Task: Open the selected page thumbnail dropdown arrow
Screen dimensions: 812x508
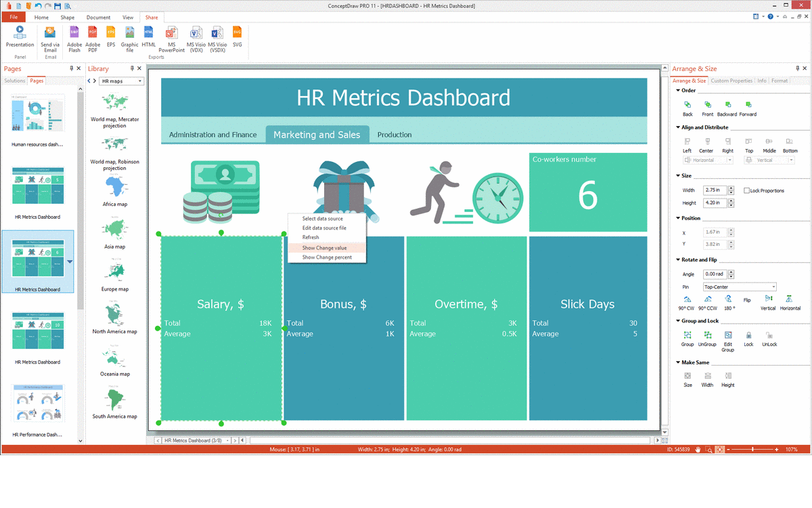Action: [69, 261]
